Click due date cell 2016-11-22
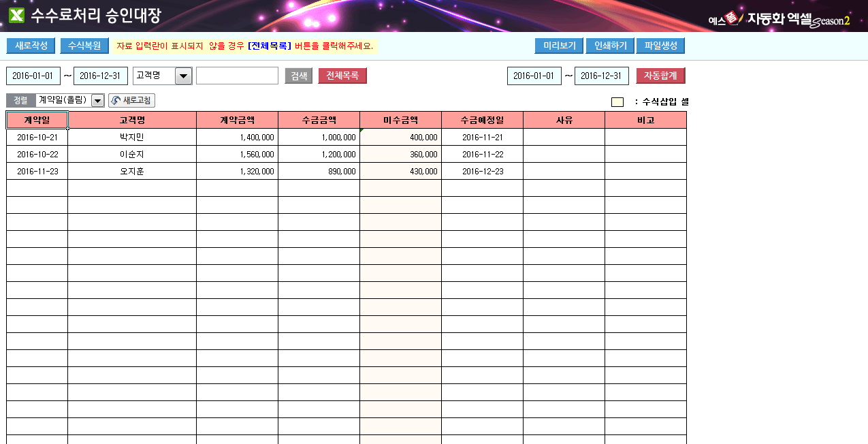 point(483,154)
